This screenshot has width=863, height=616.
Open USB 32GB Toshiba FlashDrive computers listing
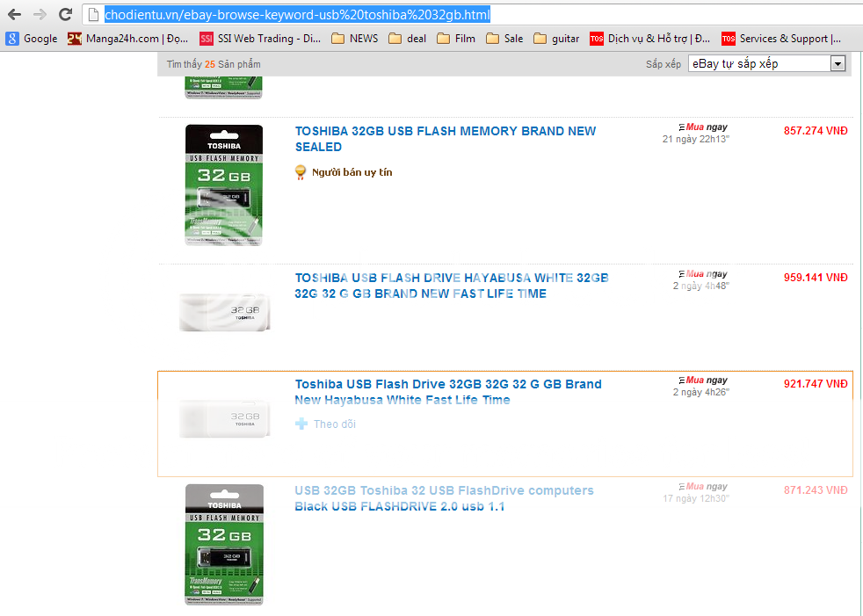coord(444,498)
